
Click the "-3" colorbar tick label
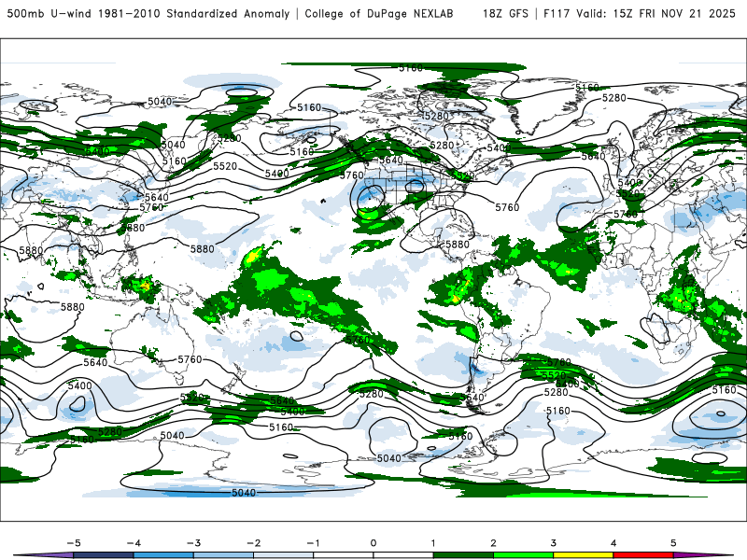[193, 543]
